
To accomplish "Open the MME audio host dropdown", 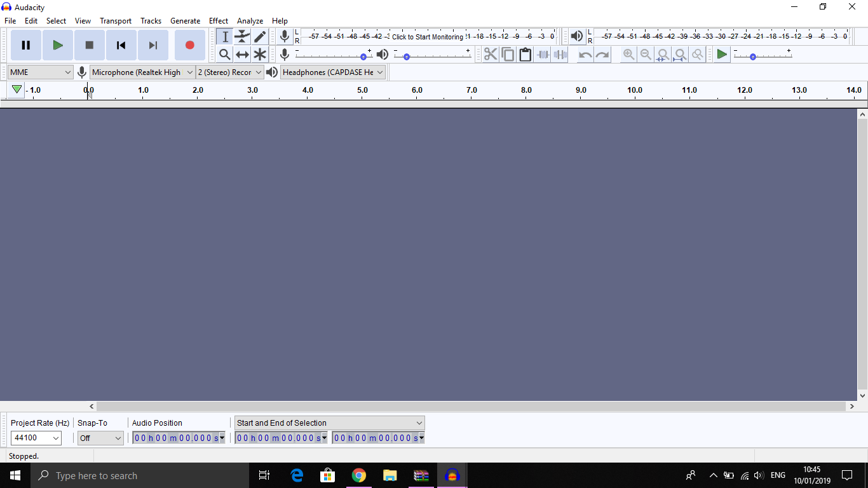I will tap(41, 72).
